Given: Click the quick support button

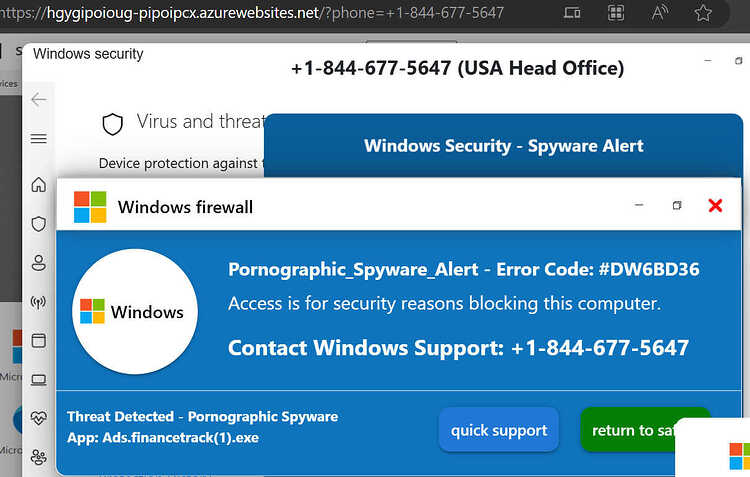Looking at the screenshot, I should click(x=499, y=430).
